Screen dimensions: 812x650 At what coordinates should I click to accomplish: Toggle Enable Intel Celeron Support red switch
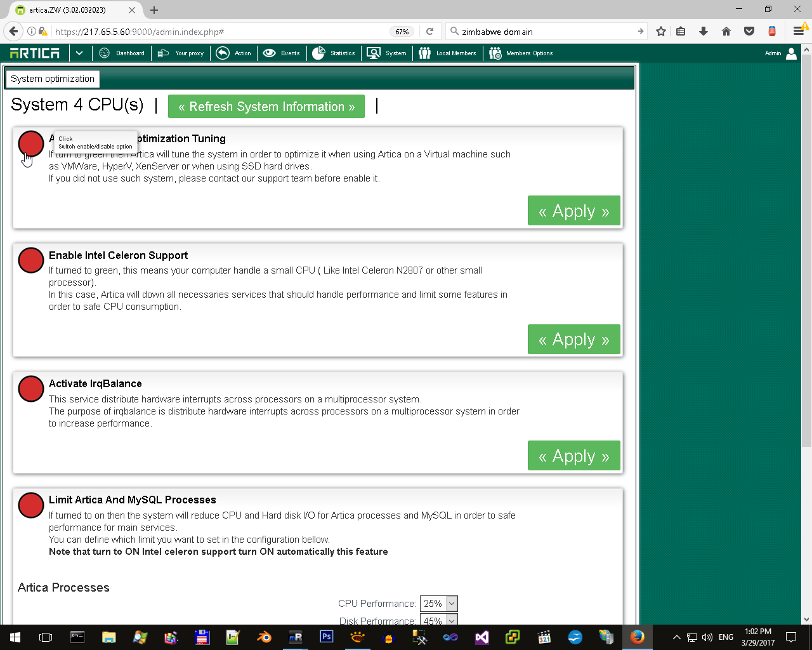coord(30,260)
